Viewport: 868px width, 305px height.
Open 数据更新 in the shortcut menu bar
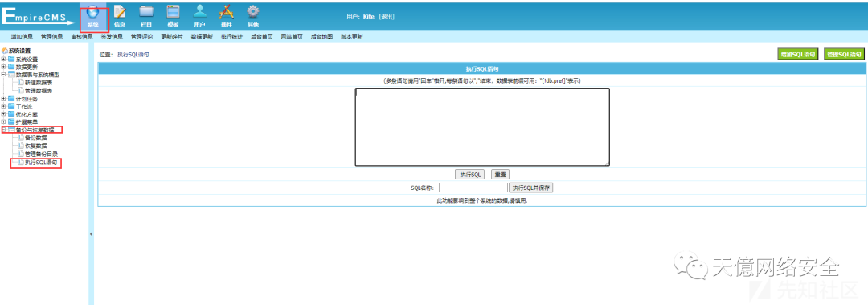pos(202,37)
